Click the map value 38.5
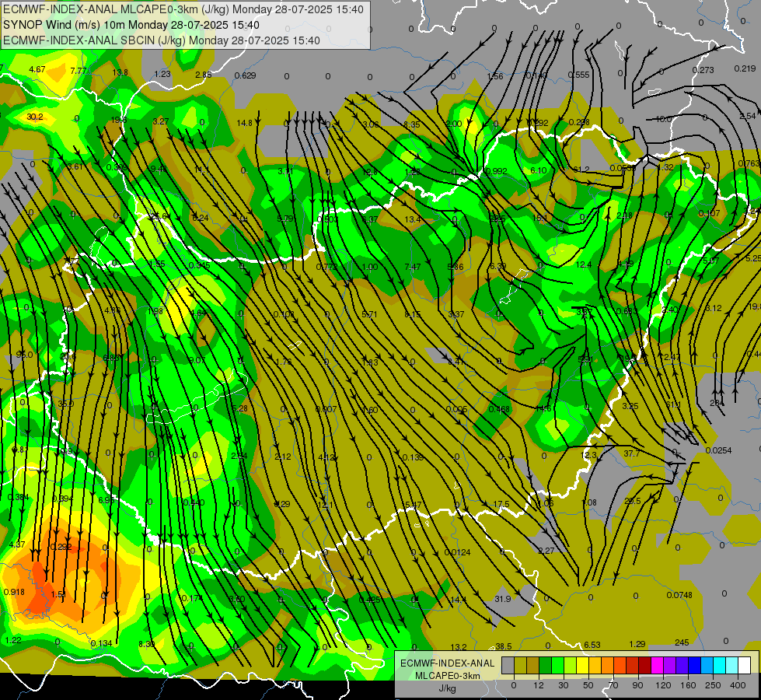 (x=503, y=646)
